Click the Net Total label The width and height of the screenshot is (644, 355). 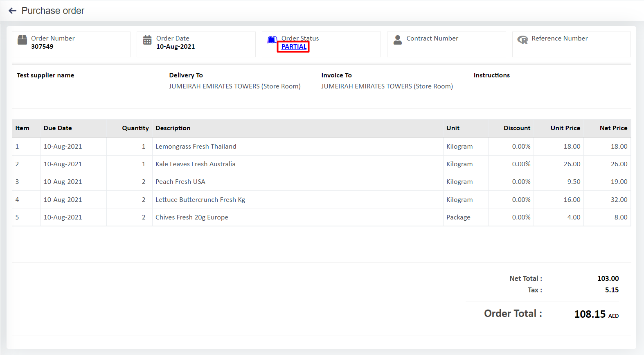[x=526, y=278]
